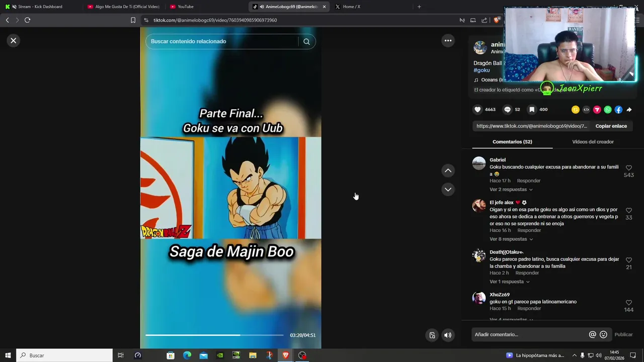The image size is (644, 362).
Task: Open File Explorer from taskbar
Action: pyautogui.click(x=253, y=355)
